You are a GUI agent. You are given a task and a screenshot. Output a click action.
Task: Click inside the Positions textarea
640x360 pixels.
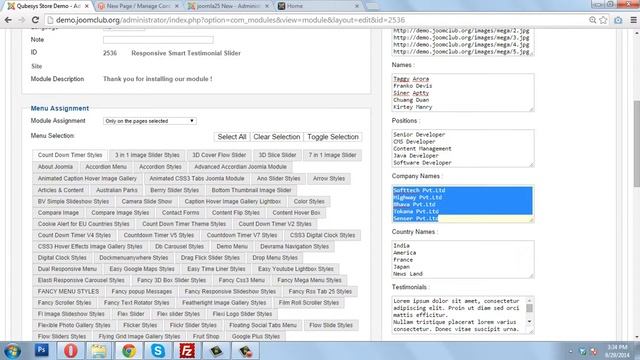463,148
